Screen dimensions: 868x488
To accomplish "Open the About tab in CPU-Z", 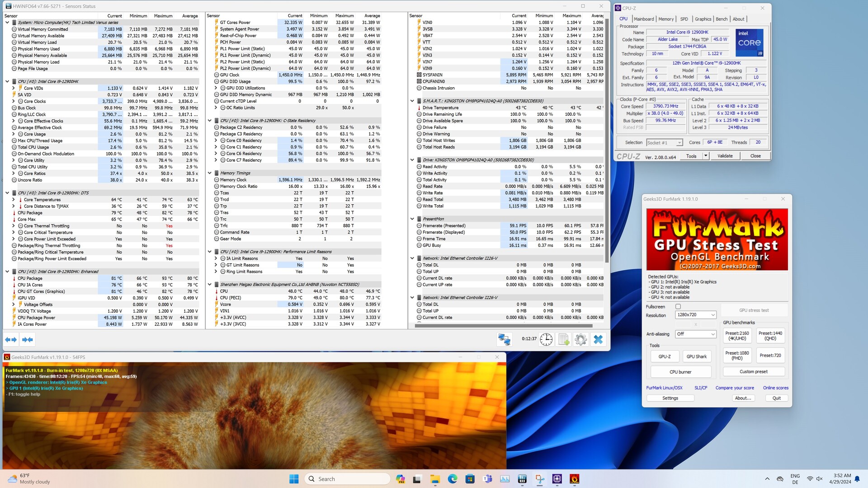I will (738, 19).
